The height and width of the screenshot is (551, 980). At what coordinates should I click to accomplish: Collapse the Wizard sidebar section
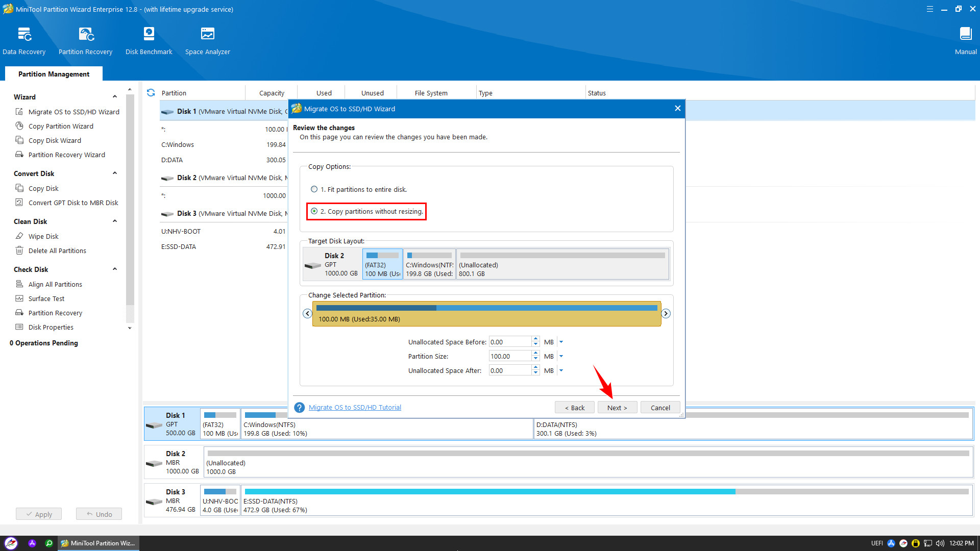115,97
